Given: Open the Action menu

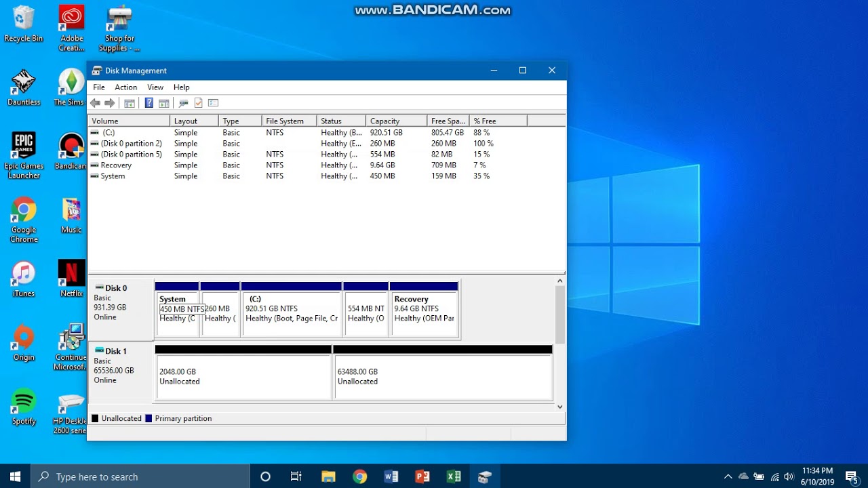Looking at the screenshot, I should point(126,87).
